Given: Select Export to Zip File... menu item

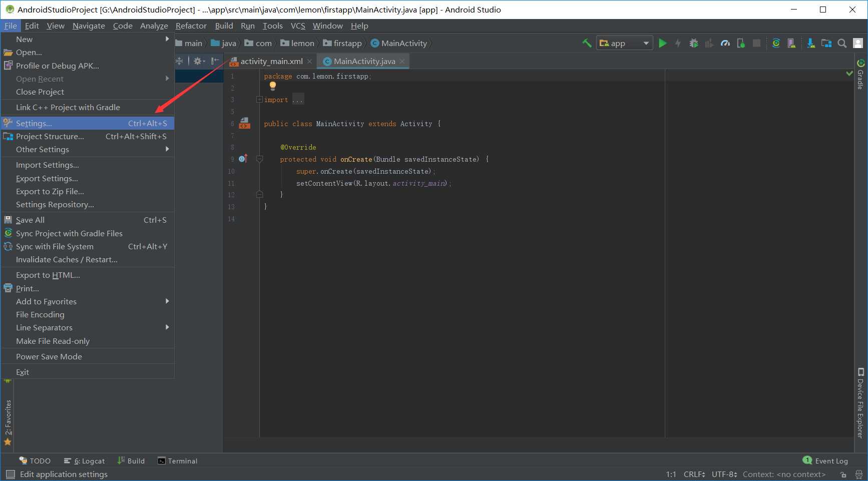Looking at the screenshot, I should coord(88,191).
